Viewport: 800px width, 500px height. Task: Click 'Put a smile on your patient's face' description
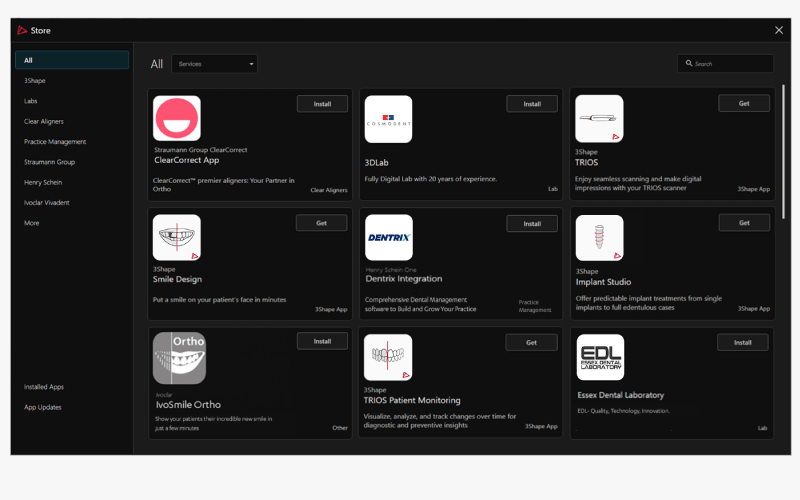[x=219, y=299]
